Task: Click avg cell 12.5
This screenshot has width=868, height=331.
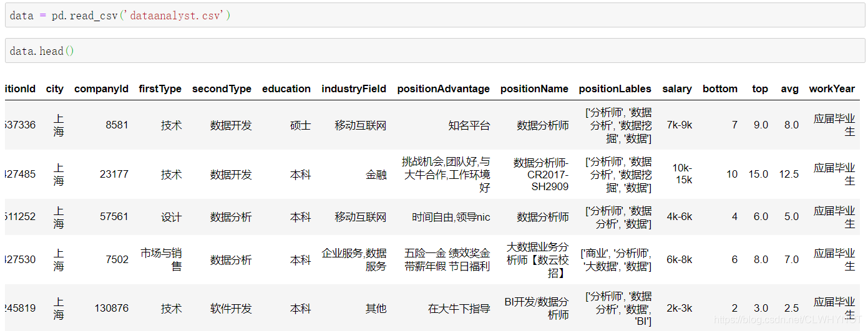Action: (789, 174)
